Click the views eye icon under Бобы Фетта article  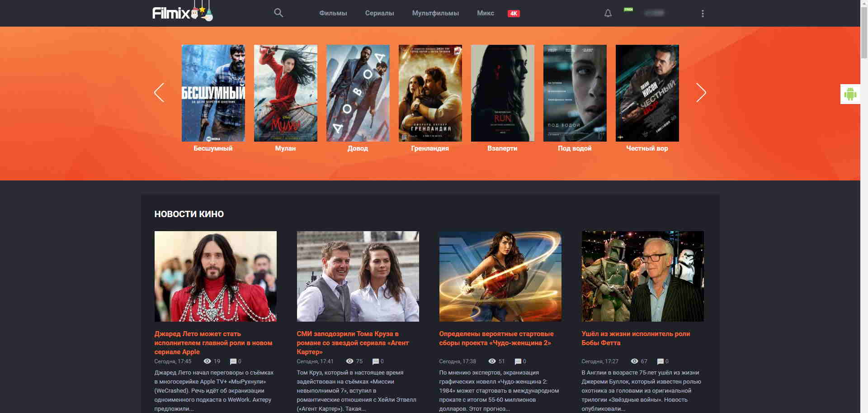pos(635,361)
